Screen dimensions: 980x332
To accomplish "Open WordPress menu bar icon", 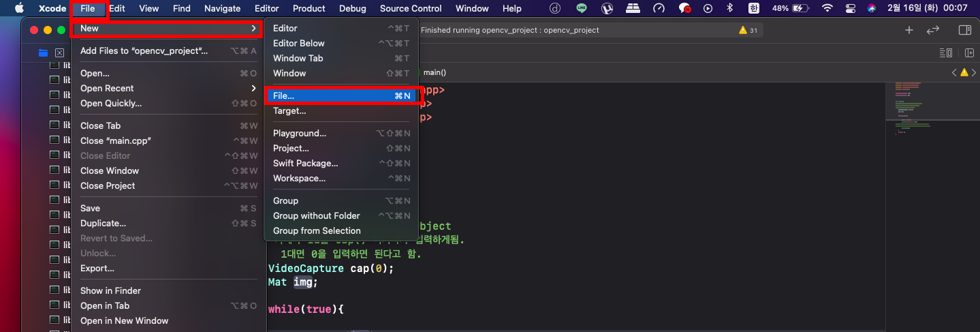I will [x=607, y=8].
